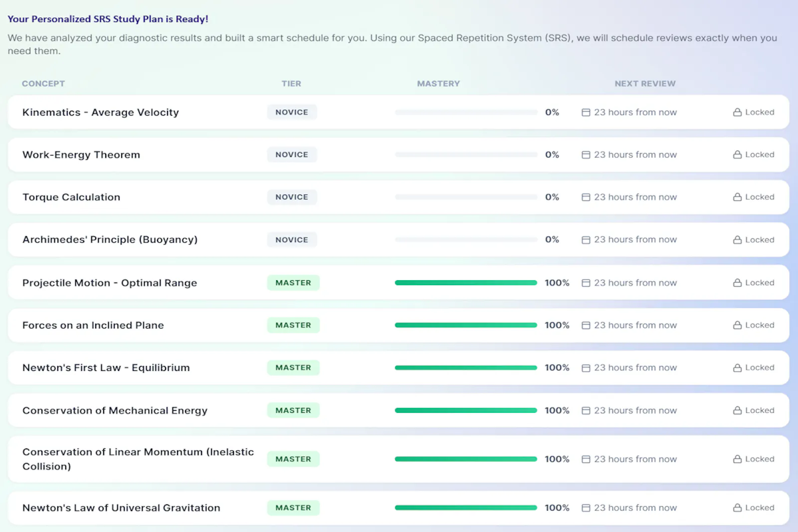This screenshot has width=798, height=532.
Task: Click the mastery progress bar for Forces on an Inclined Plane
Action: [466, 325]
